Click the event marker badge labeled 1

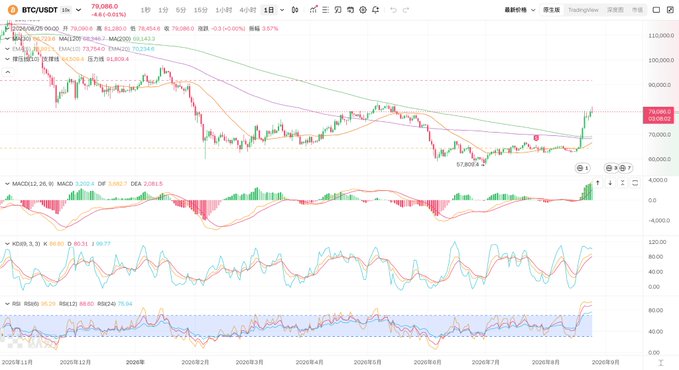click(582, 168)
